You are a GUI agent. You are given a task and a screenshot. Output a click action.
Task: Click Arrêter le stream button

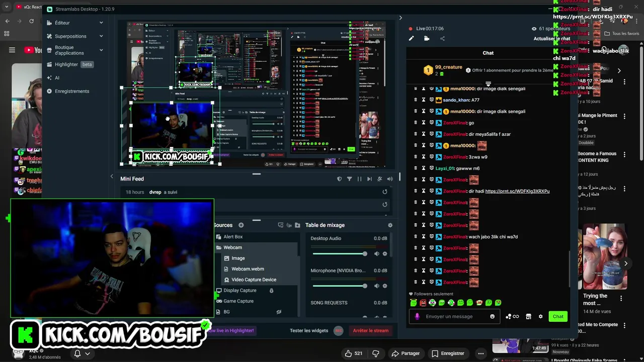pos(371,330)
